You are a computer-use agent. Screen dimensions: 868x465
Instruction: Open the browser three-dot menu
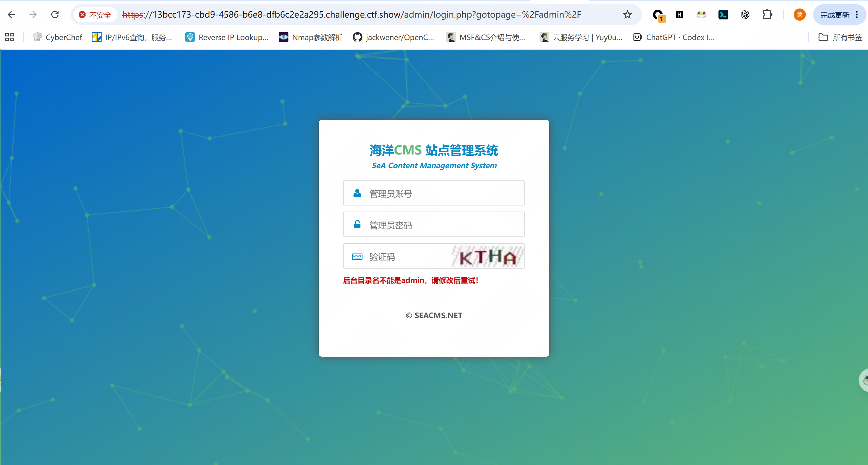click(857, 15)
